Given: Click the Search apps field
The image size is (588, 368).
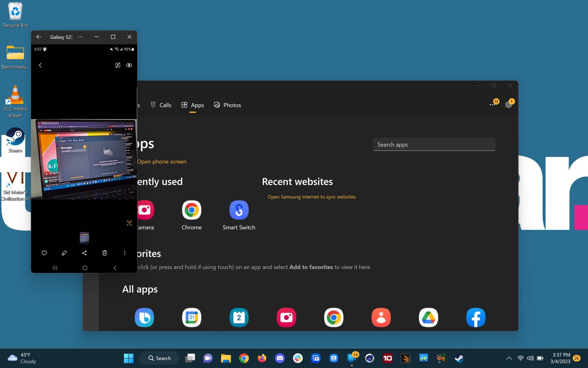Looking at the screenshot, I should tap(434, 144).
